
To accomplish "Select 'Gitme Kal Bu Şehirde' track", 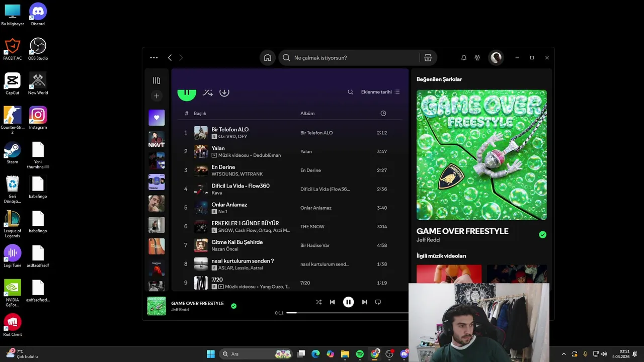I will (237, 242).
